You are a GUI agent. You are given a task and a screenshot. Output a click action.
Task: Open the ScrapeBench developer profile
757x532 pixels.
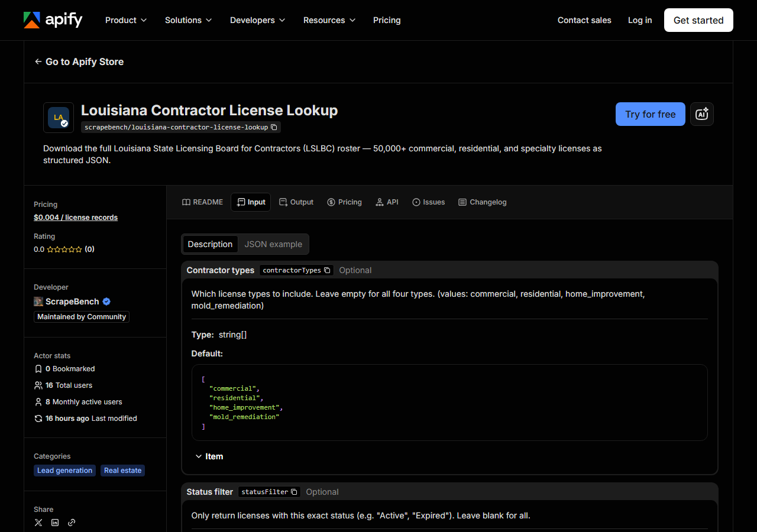pyautogui.click(x=72, y=301)
